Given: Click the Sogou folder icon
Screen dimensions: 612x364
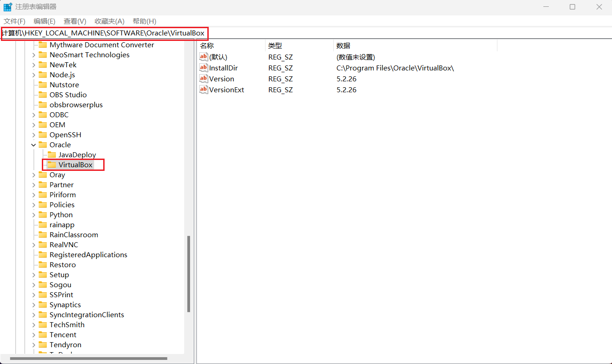Looking at the screenshot, I should point(42,284).
